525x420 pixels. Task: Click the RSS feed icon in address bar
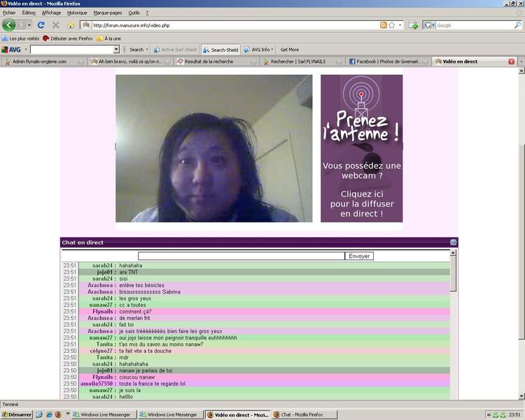(x=383, y=25)
